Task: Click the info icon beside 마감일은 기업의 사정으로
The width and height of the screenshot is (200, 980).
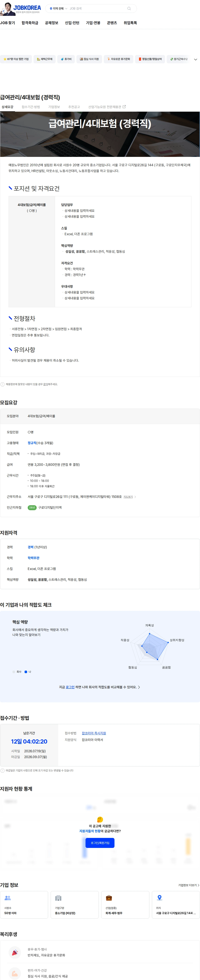Action: pos(3,770)
